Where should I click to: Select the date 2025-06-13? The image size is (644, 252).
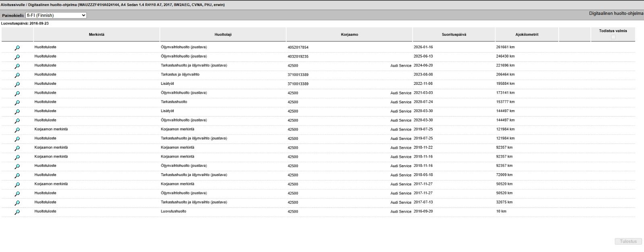coord(423,56)
